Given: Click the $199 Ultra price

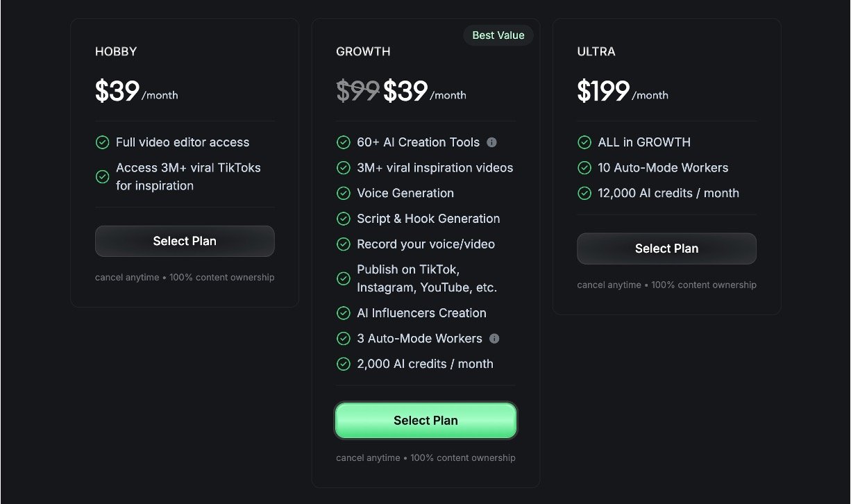Looking at the screenshot, I should pos(603,92).
